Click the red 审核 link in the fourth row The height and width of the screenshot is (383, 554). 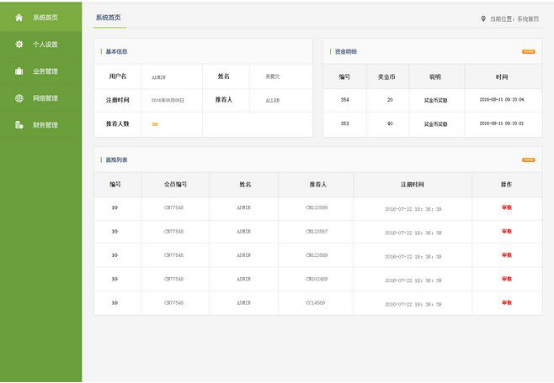(507, 279)
